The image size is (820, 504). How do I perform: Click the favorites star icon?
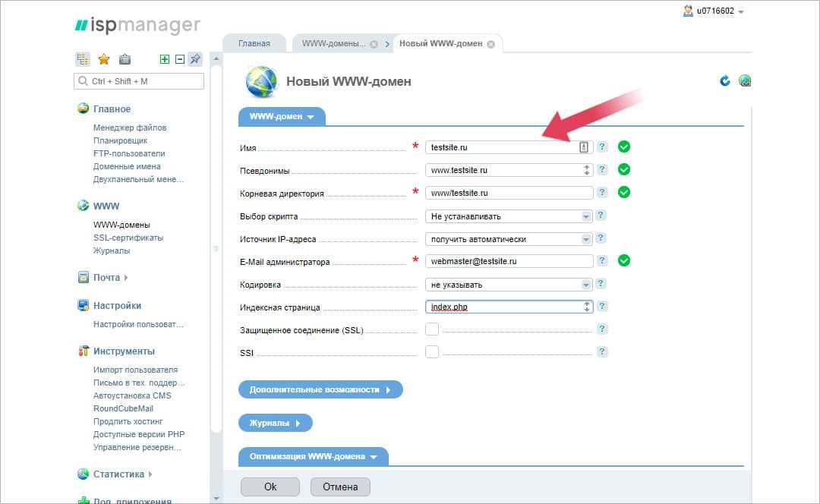click(104, 59)
